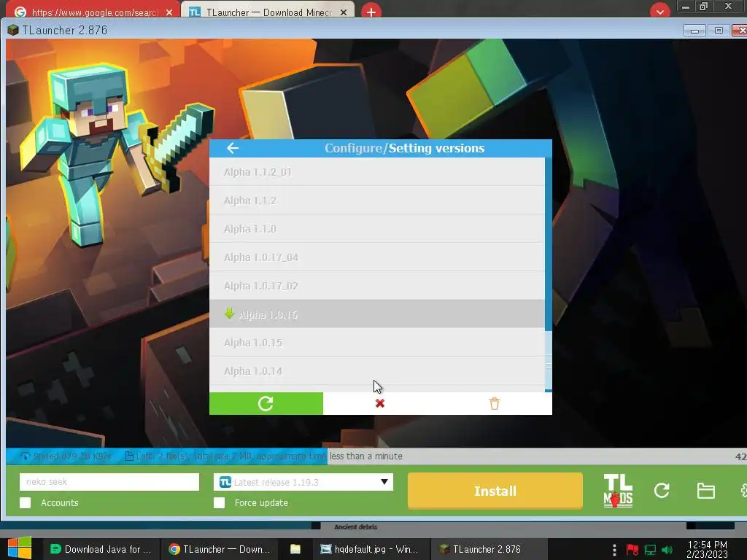Toggle the Accounts checkbox
Screen dimensions: 747x560
26,503
